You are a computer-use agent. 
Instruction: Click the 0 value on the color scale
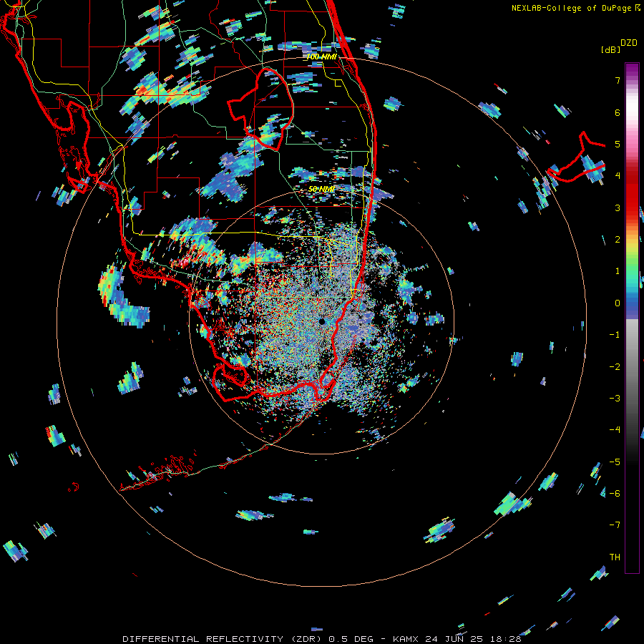click(618, 303)
